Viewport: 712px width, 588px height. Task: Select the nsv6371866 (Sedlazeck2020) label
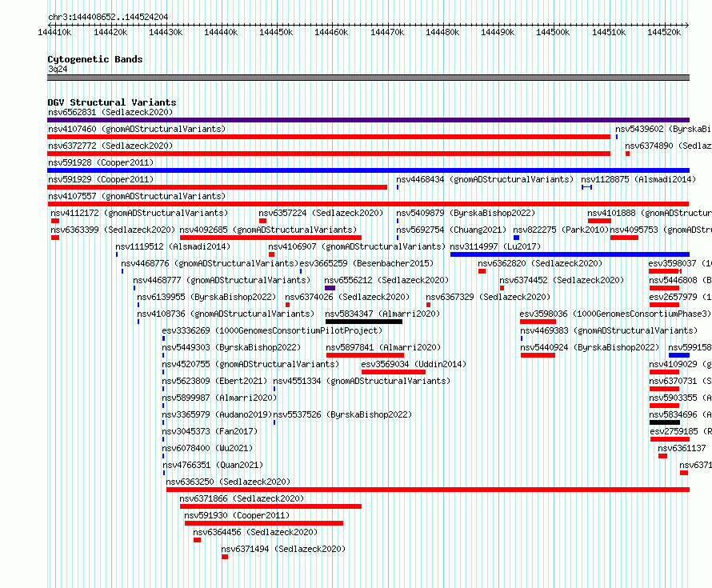point(242,498)
